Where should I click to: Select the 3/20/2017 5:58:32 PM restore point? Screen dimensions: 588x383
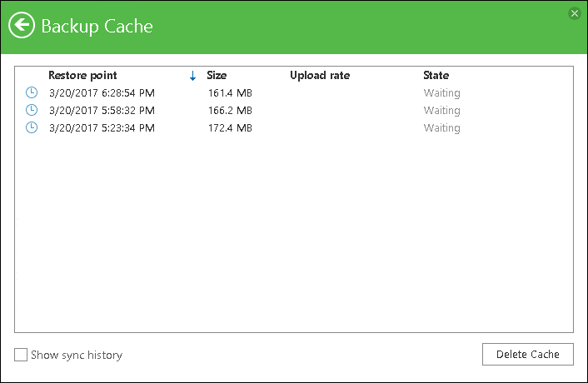(102, 111)
